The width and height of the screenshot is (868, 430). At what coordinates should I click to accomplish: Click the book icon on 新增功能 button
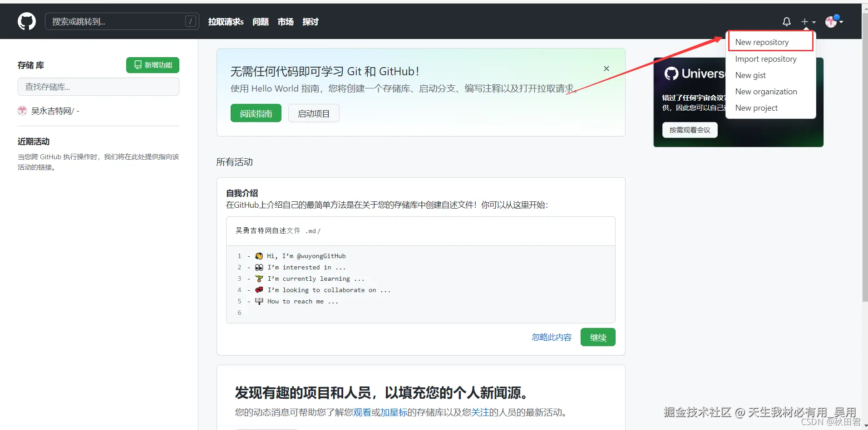coord(138,65)
